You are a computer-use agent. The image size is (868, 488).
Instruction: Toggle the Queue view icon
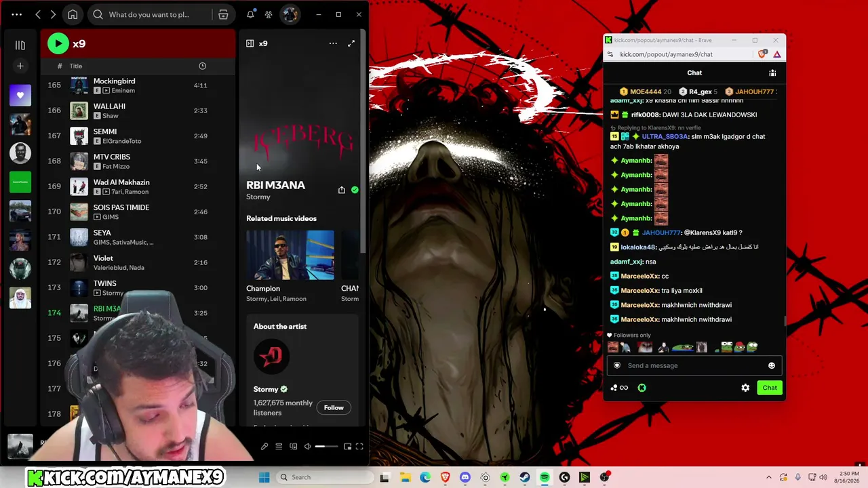(x=279, y=447)
